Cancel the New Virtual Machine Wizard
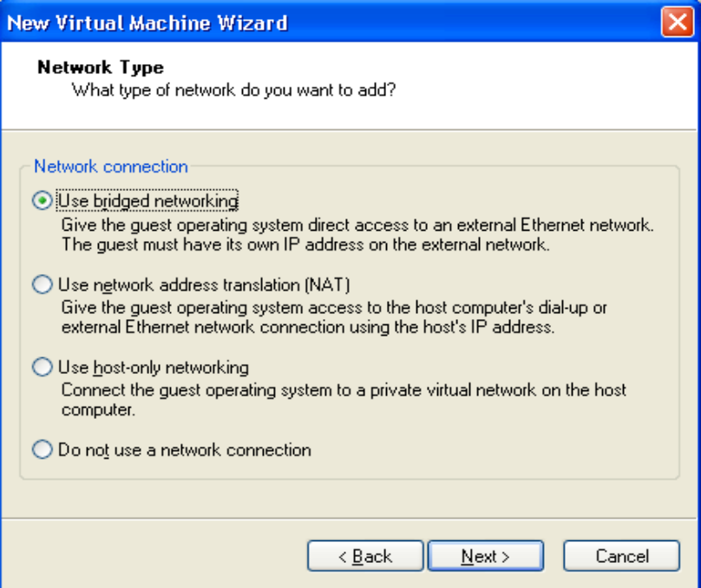Viewport: 701px width, 588px height. (620, 557)
